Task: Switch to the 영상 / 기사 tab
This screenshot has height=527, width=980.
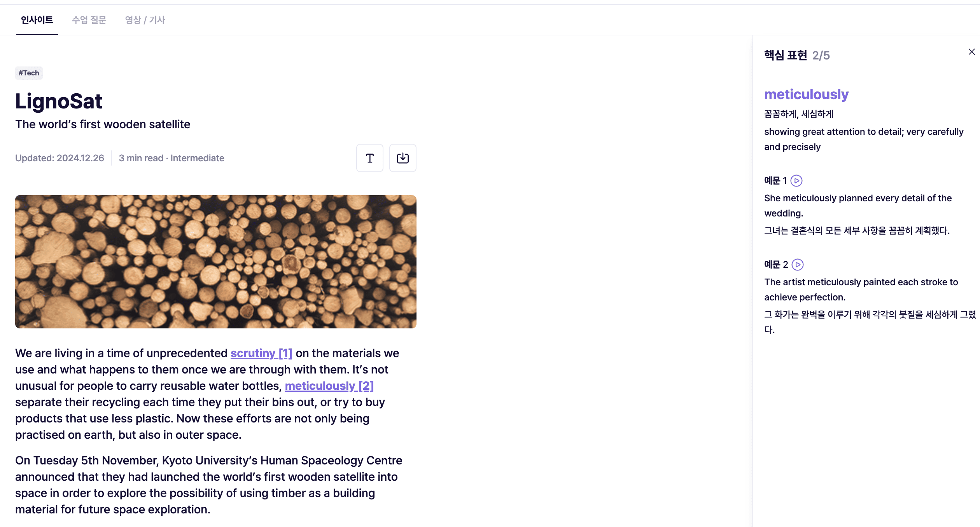Action: 145,20
